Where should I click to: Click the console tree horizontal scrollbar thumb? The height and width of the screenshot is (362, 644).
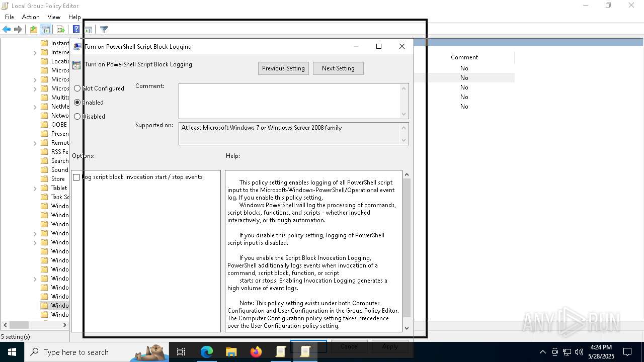(19, 325)
